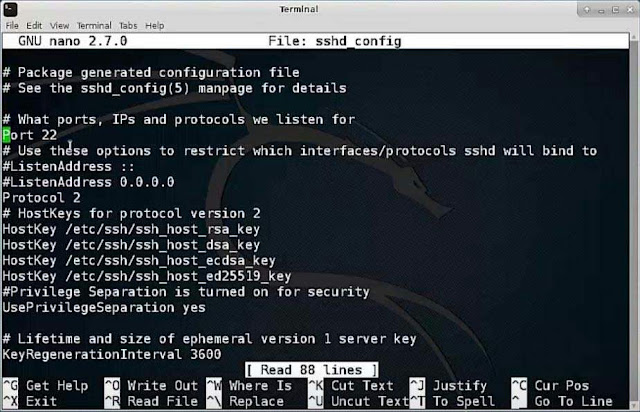
Task: Click the Cur Pos shortcut label
Action: pyautogui.click(x=562, y=385)
